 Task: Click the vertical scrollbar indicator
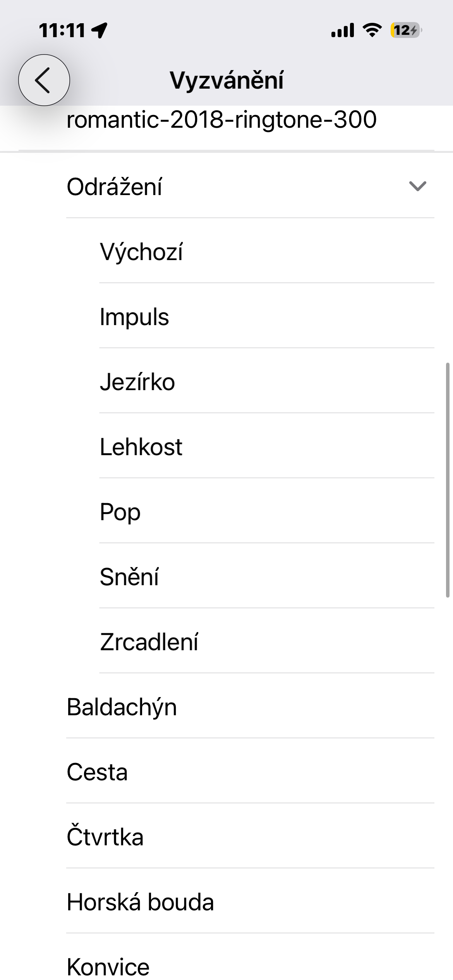point(448,480)
